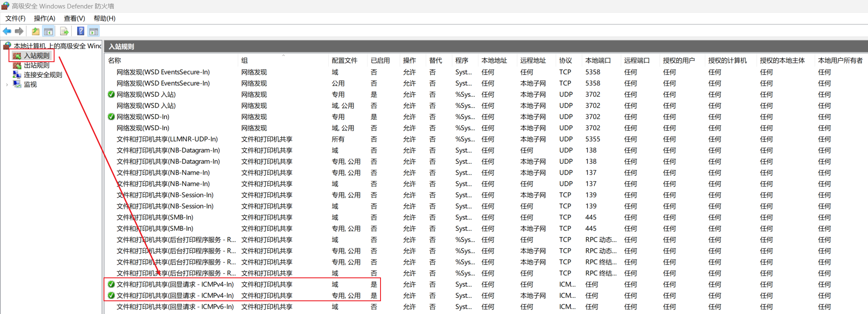Image resolution: width=868 pixels, height=314 pixels.
Task: Open help with the question mark icon
Action: (x=81, y=31)
